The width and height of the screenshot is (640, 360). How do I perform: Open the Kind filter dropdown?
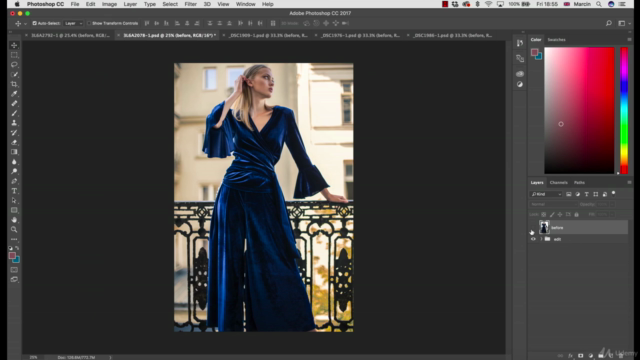pyautogui.click(x=546, y=194)
